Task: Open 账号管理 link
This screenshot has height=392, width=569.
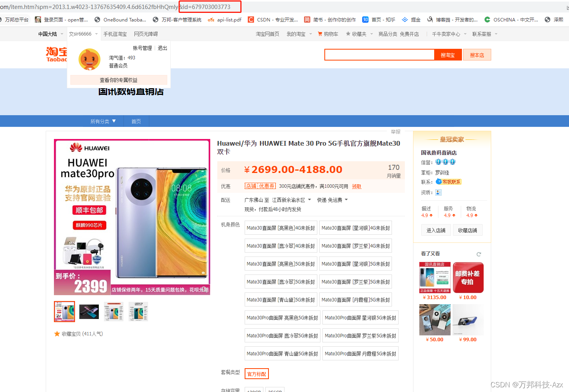Action: (142, 48)
